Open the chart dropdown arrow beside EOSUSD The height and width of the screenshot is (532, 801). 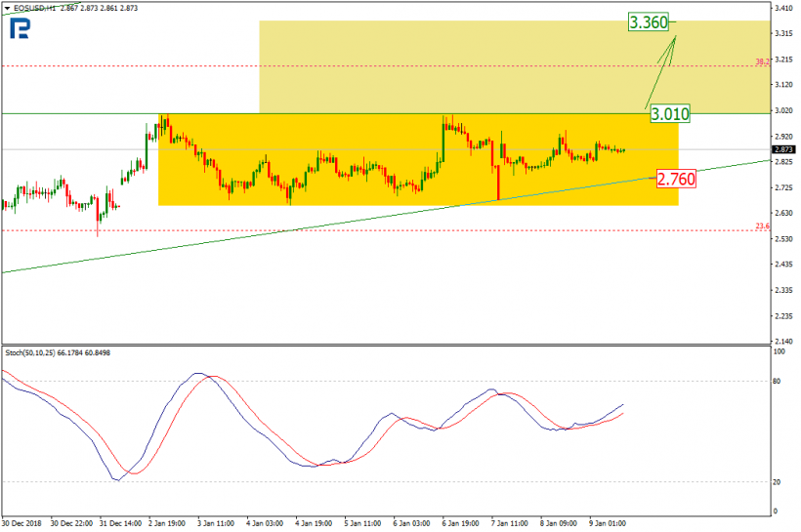click(6, 8)
